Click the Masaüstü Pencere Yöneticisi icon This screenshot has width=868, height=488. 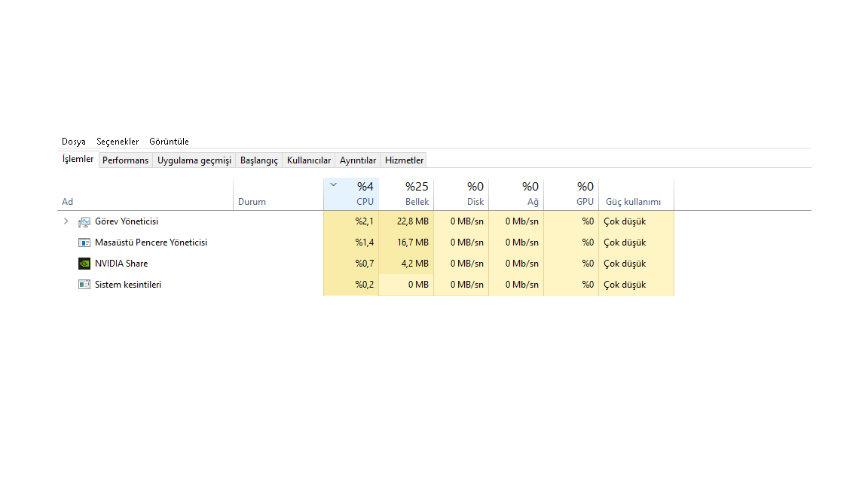tap(84, 242)
